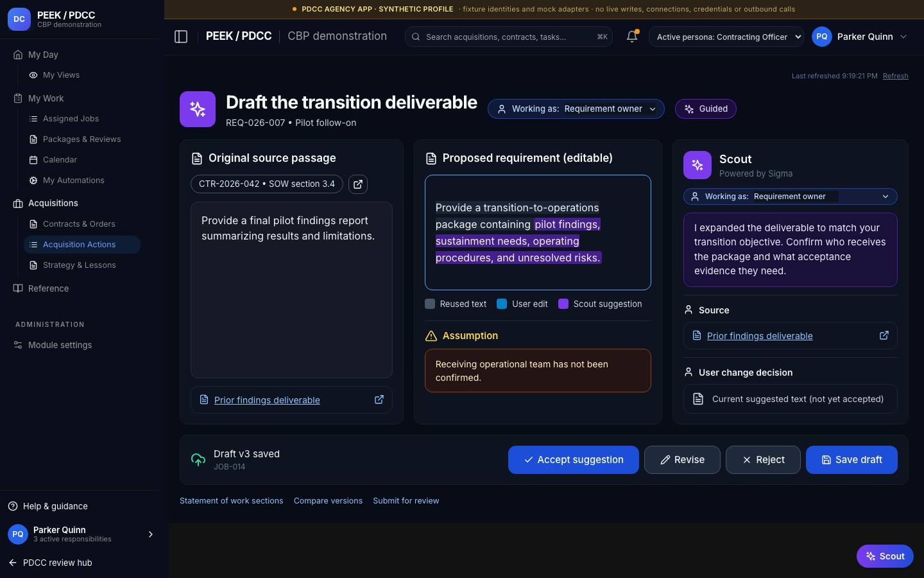Open Scout panel Working as dropdown
The image size is (924, 578).
pos(790,197)
